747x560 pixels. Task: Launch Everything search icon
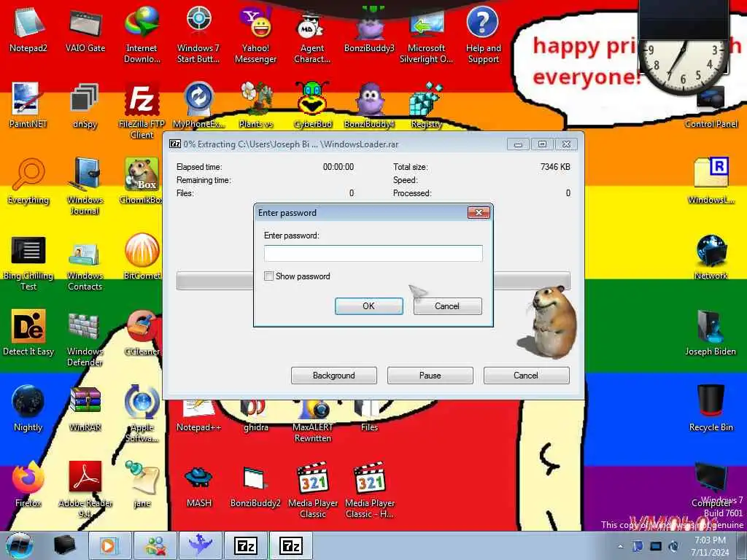coord(28,182)
